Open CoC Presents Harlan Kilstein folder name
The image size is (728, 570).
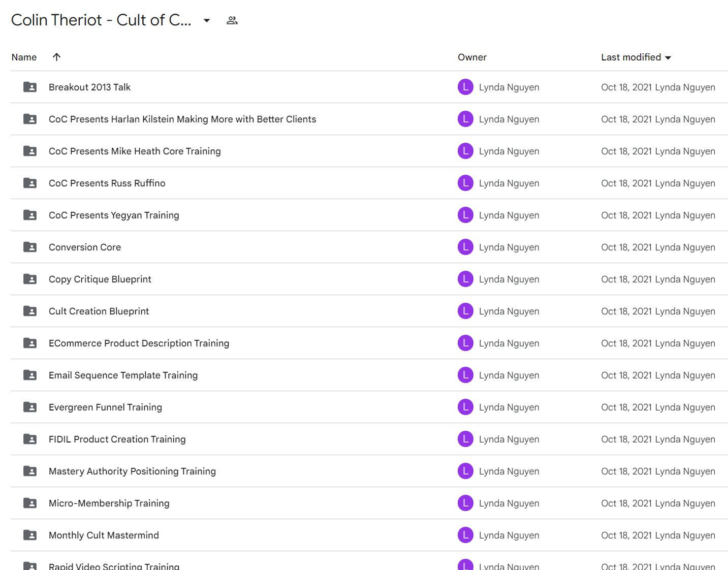pos(182,119)
